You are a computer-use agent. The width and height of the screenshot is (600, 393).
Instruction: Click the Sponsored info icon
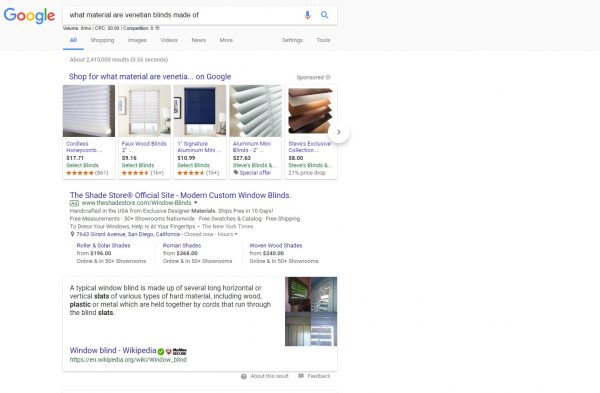click(x=328, y=77)
